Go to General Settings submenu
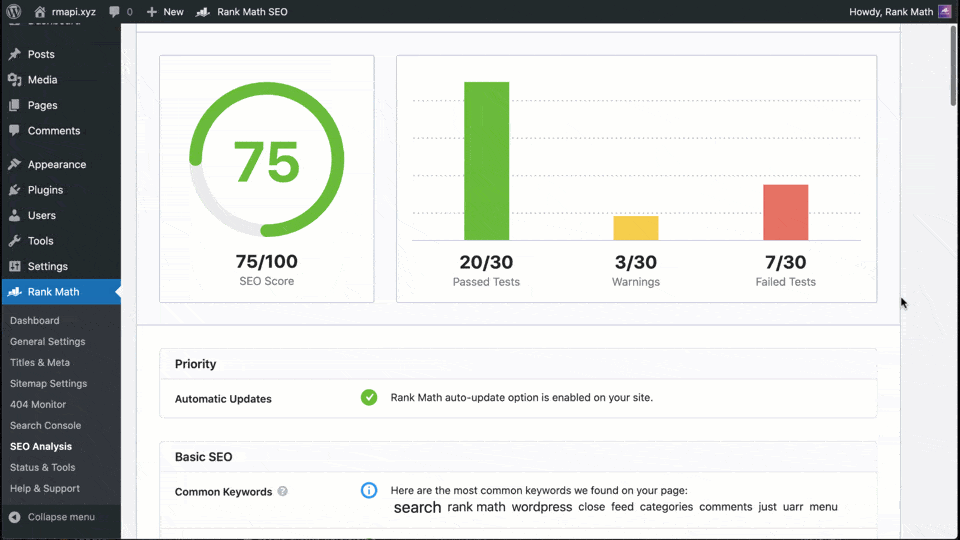This screenshot has width=960, height=540. tap(48, 342)
